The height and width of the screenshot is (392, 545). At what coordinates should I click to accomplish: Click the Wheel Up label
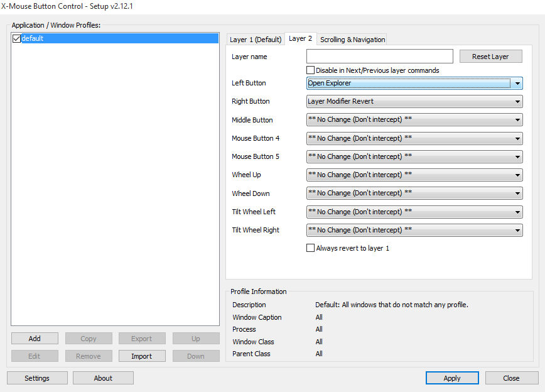[246, 175]
